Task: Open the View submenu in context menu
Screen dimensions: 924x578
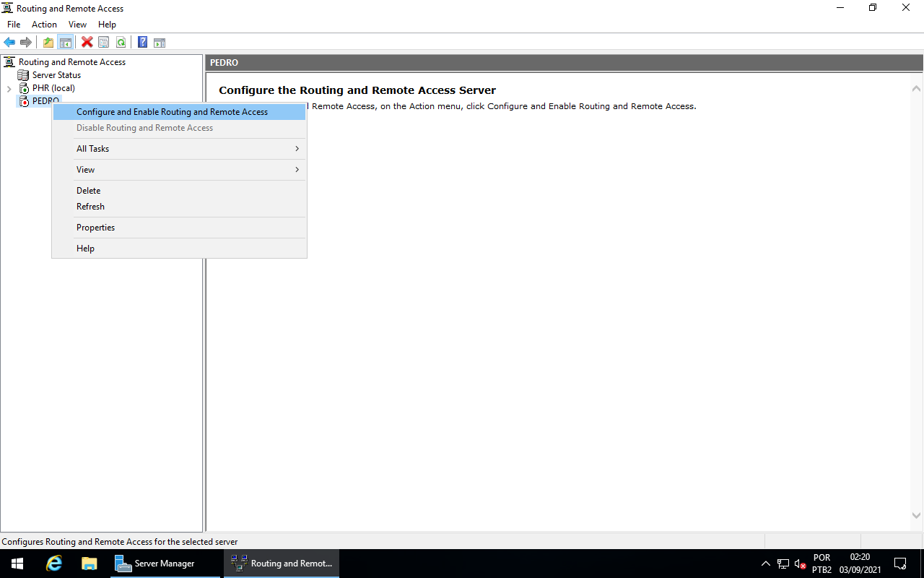Action: tap(85, 169)
